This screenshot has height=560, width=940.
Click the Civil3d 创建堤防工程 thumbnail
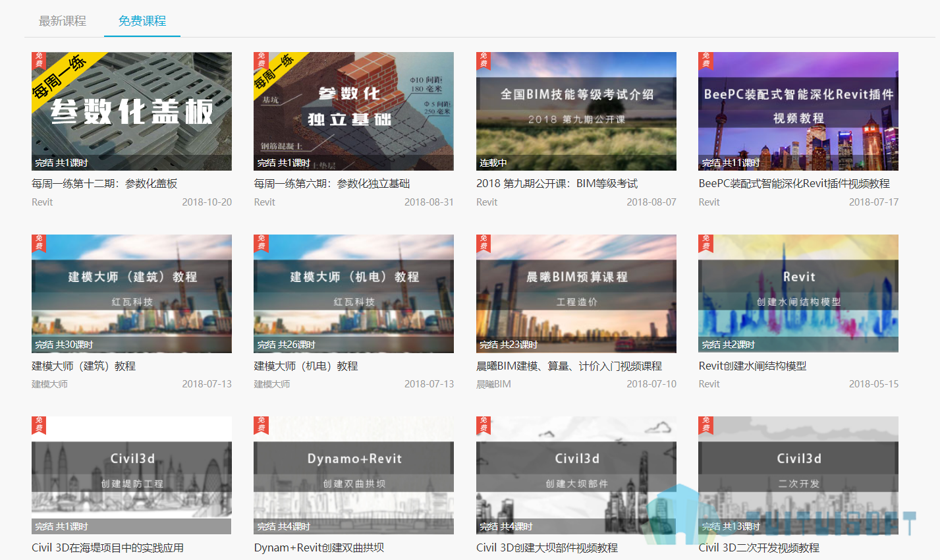[x=132, y=475]
